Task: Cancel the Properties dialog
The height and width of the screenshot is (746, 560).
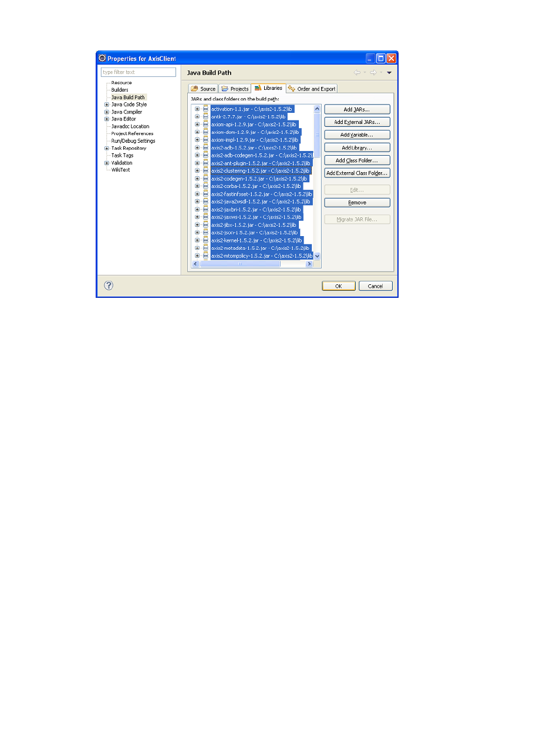Action: coord(375,286)
